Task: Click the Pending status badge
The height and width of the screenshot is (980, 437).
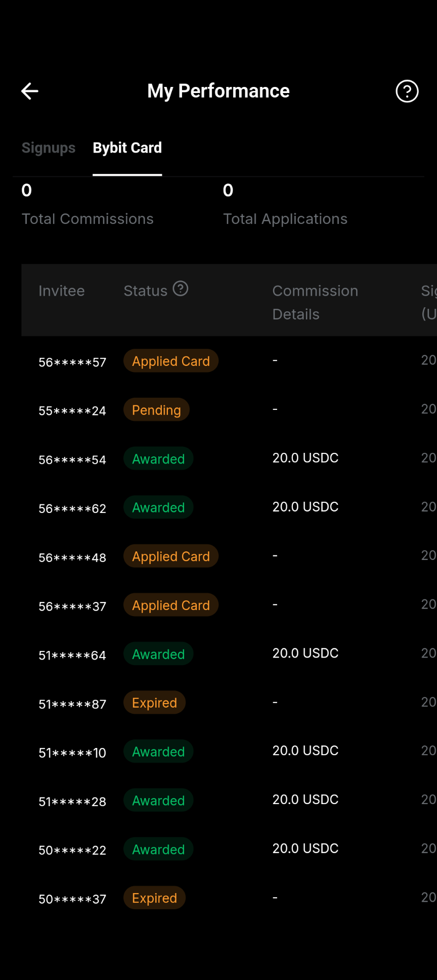Action: (156, 410)
